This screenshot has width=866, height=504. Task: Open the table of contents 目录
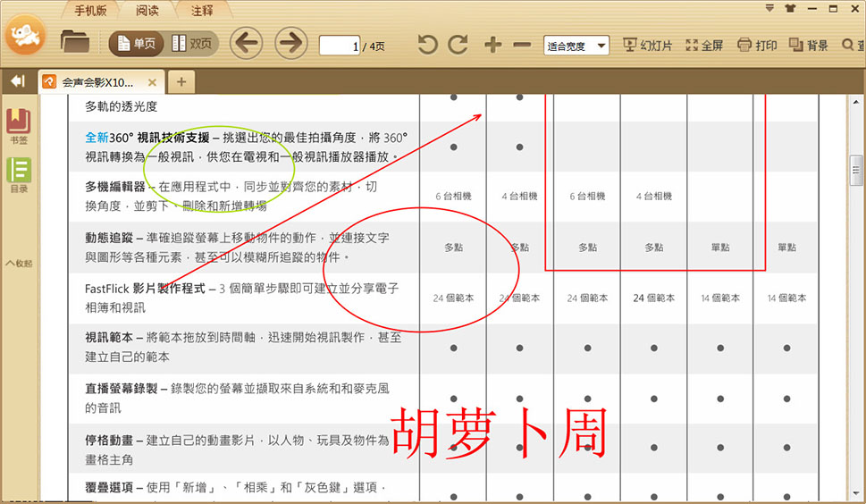18,175
